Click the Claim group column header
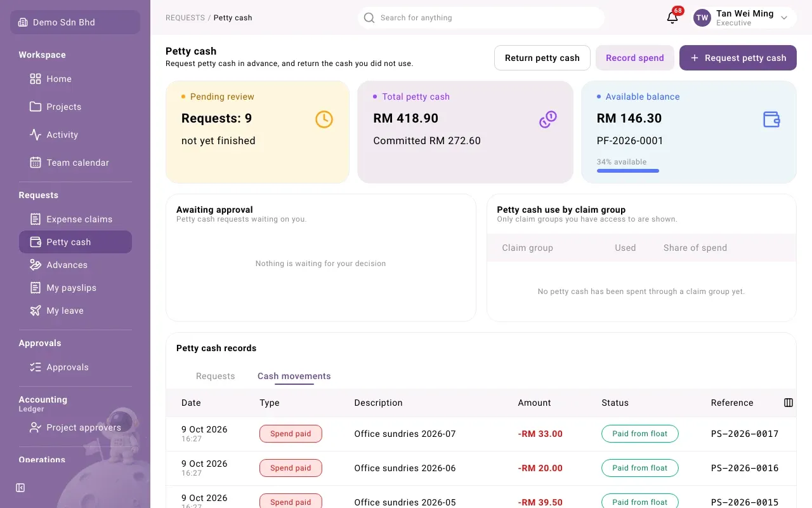 click(528, 248)
